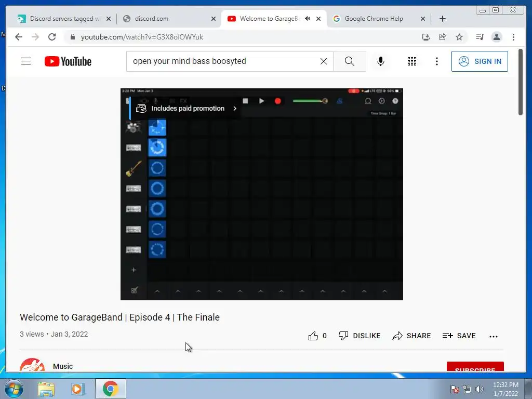This screenshot has width=532, height=399.
Task: Open Windows Explorer from the taskbar
Action: pos(46,389)
